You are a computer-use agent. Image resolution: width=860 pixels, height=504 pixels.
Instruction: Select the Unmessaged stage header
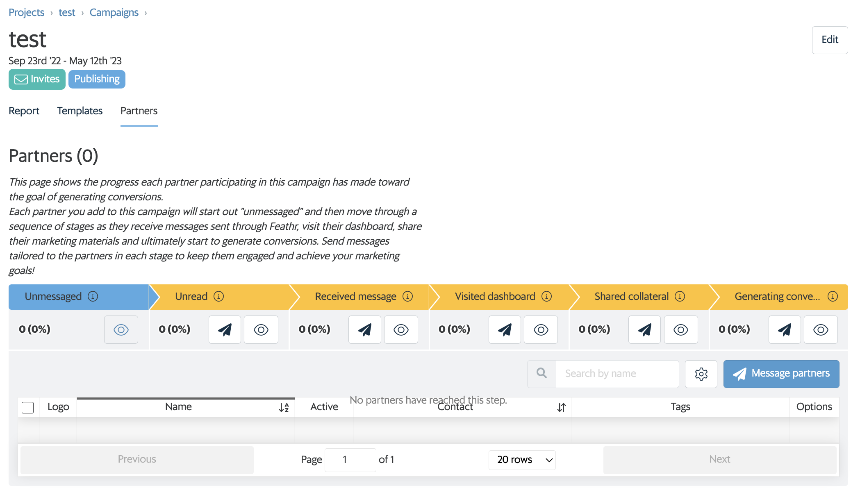[x=78, y=297]
